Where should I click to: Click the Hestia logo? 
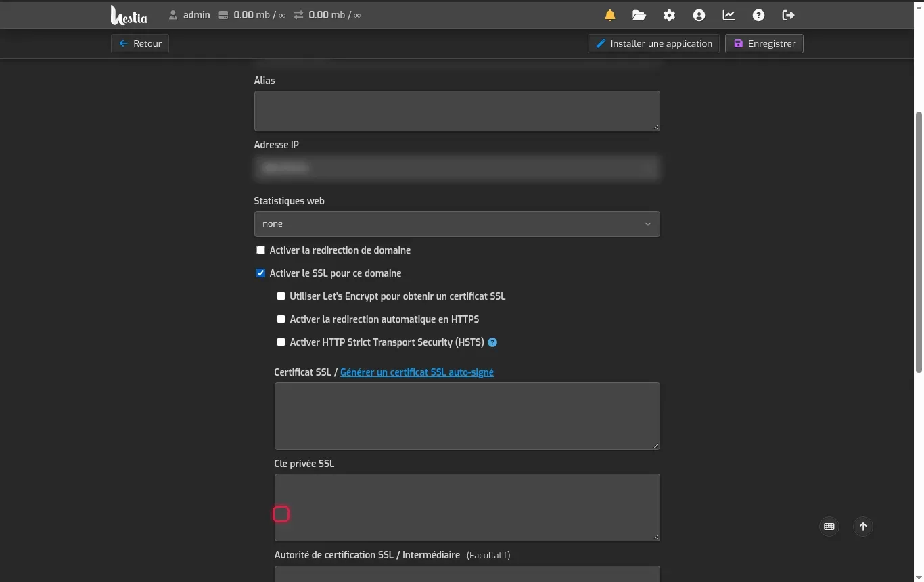click(x=129, y=15)
